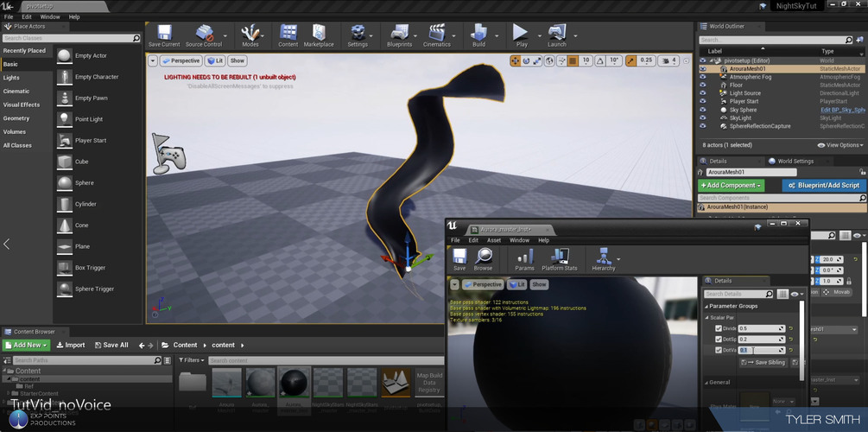Open Asset menu in material instance window
868x432 pixels.
click(494, 240)
